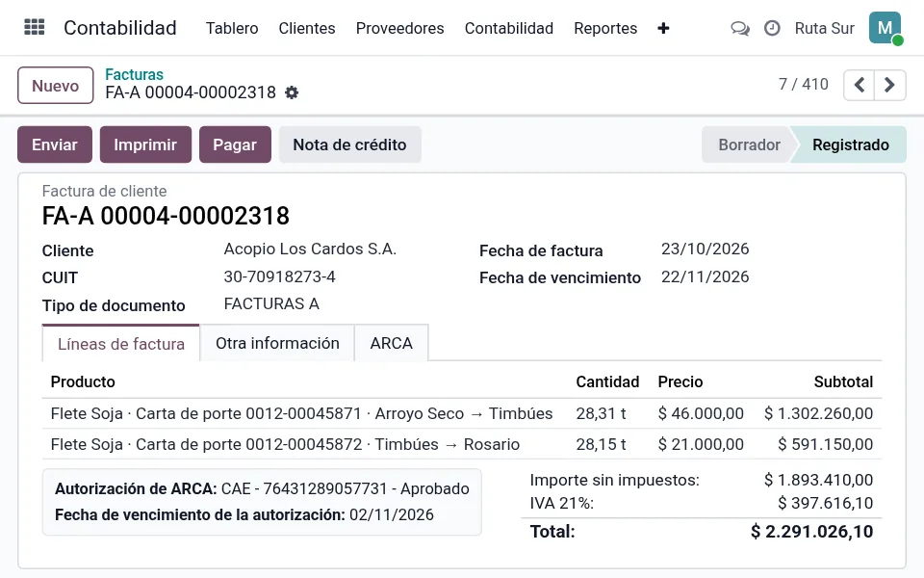Register a payment with Pagar
Viewport: 924px width, 578px height.
point(235,144)
